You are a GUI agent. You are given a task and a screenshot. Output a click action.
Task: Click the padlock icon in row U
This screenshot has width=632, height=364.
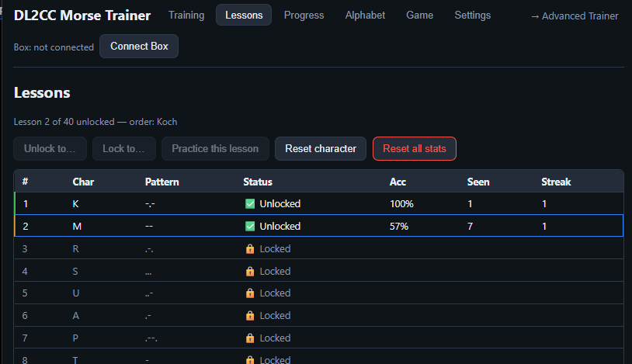coord(250,293)
